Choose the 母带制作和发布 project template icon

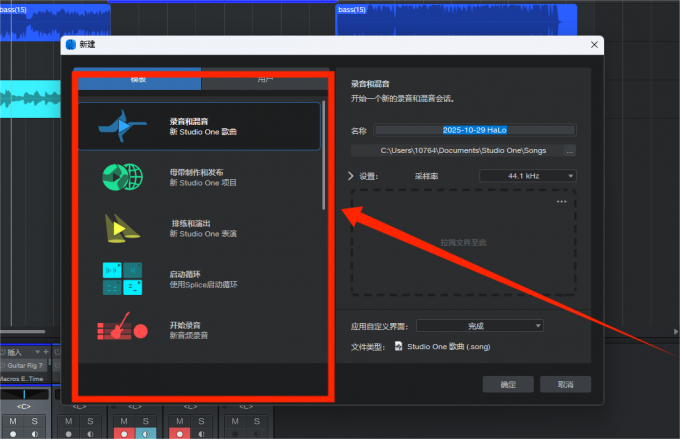(x=122, y=177)
